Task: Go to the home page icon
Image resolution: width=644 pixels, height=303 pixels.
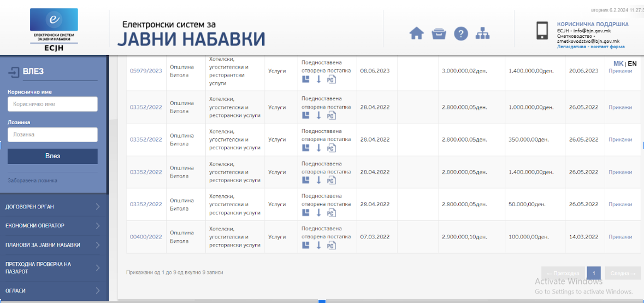Action: pyautogui.click(x=417, y=34)
